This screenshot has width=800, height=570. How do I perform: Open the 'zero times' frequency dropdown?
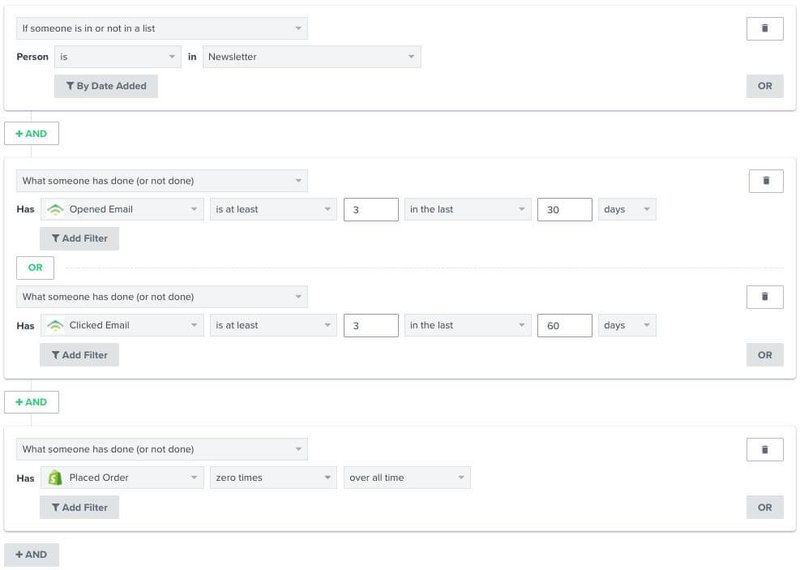[272, 478]
